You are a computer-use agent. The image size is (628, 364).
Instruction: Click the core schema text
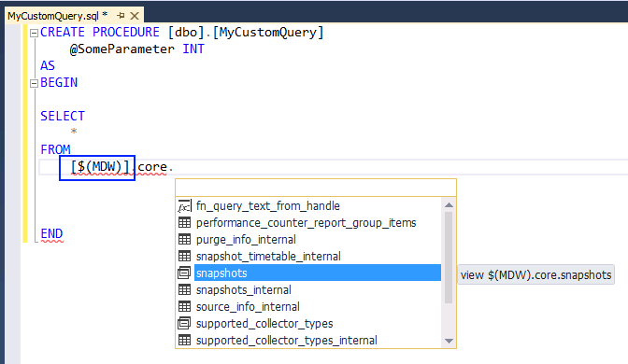point(152,167)
